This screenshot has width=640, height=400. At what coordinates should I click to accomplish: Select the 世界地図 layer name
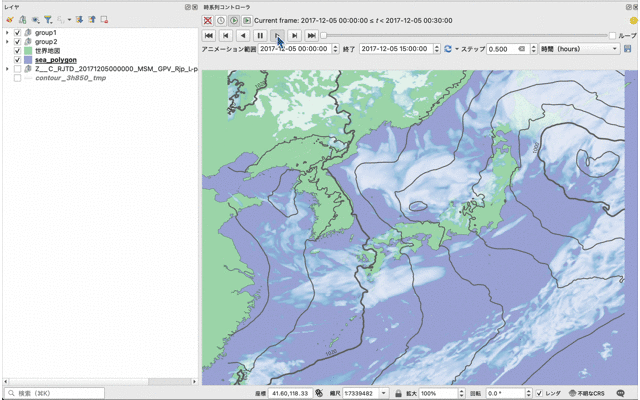(x=48, y=51)
